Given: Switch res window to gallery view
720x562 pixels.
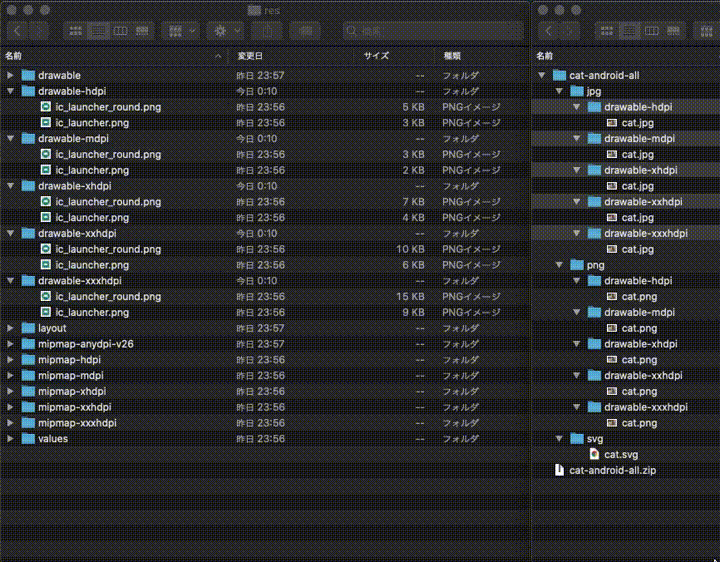Looking at the screenshot, I should tap(142, 31).
